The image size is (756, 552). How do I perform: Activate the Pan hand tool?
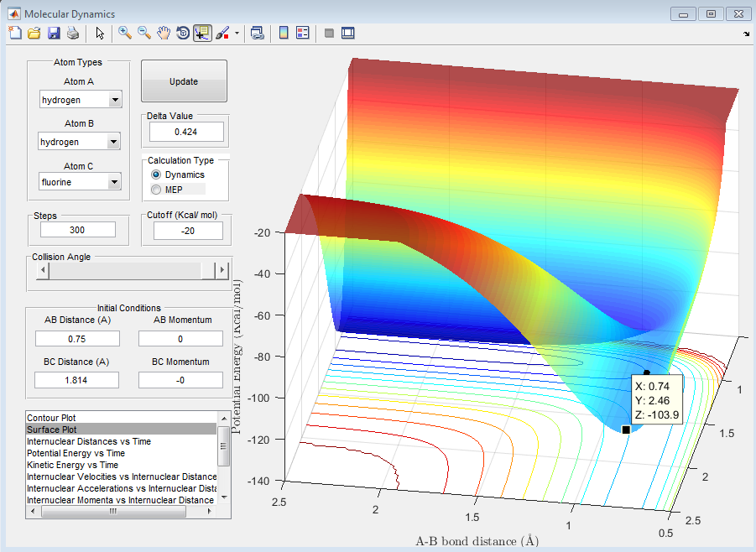[x=164, y=33]
